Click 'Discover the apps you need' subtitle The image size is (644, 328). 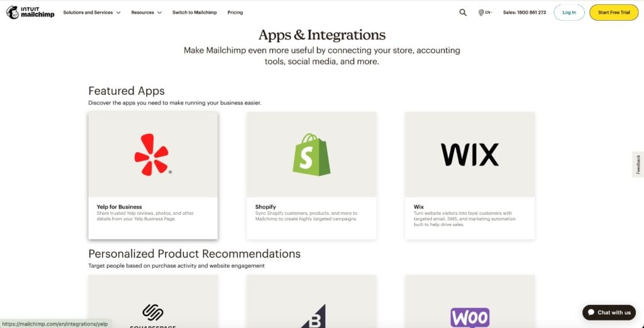click(175, 102)
